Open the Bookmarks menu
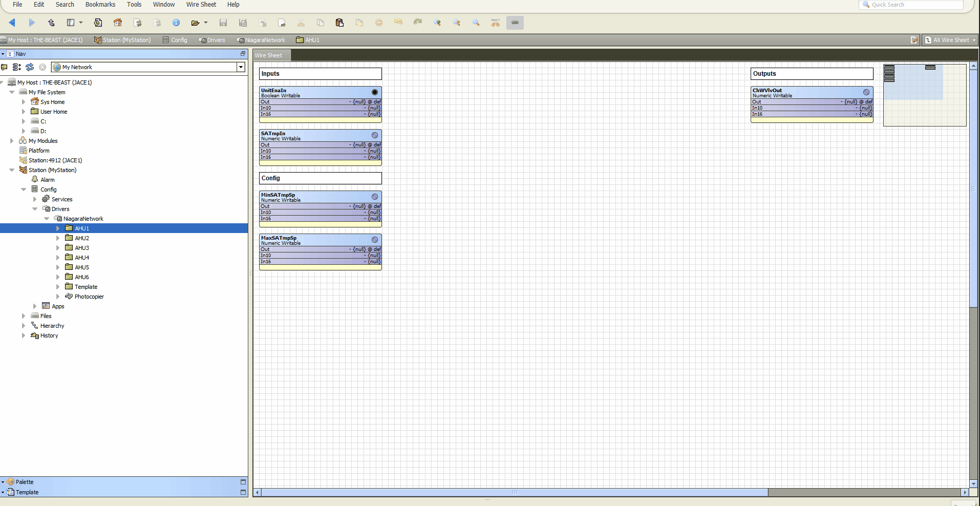Screen dimensions: 980x506 100,5
